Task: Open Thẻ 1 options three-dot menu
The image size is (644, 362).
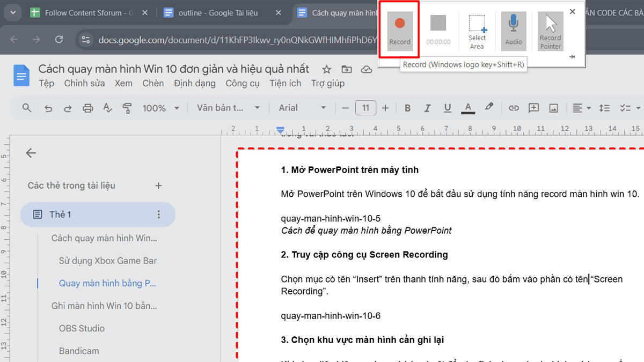Action: click(x=158, y=215)
